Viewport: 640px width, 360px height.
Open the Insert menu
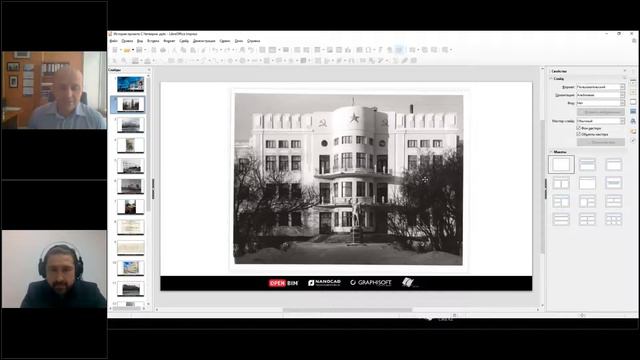[x=153, y=41]
